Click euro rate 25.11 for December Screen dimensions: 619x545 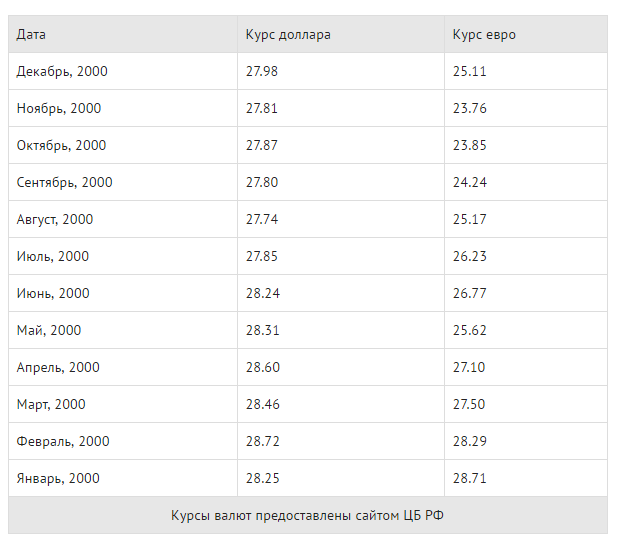469,72
